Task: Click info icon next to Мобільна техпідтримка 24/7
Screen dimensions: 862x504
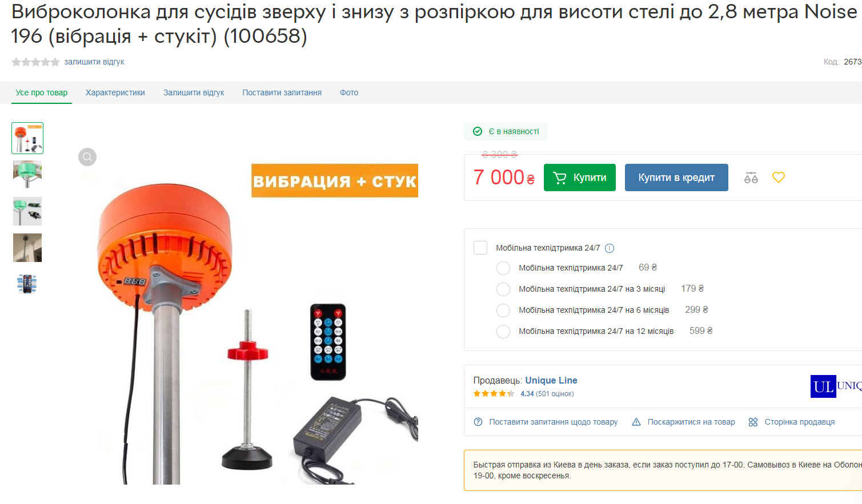Action: click(610, 248)
